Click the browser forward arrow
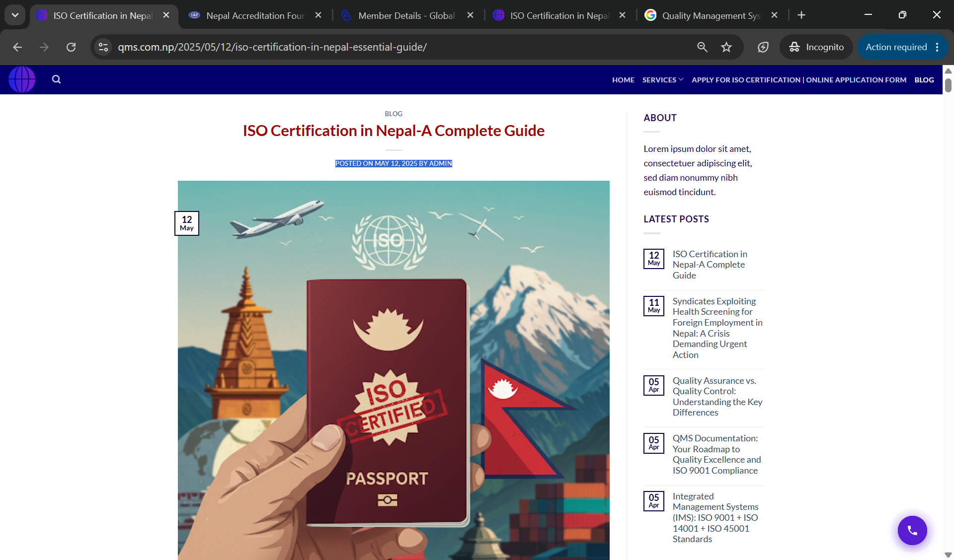 click(44, 47)
